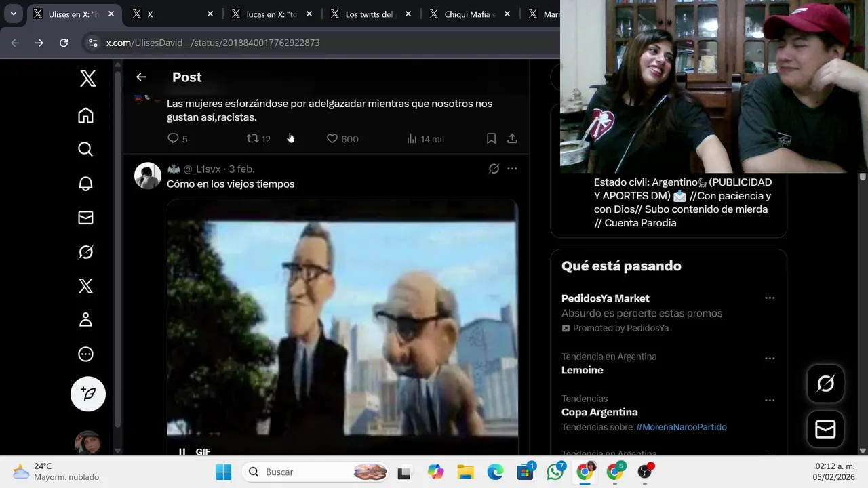Open the 3 feb. reply timestamp
This screenshot has height=488, width=868.
pos(241,169)
